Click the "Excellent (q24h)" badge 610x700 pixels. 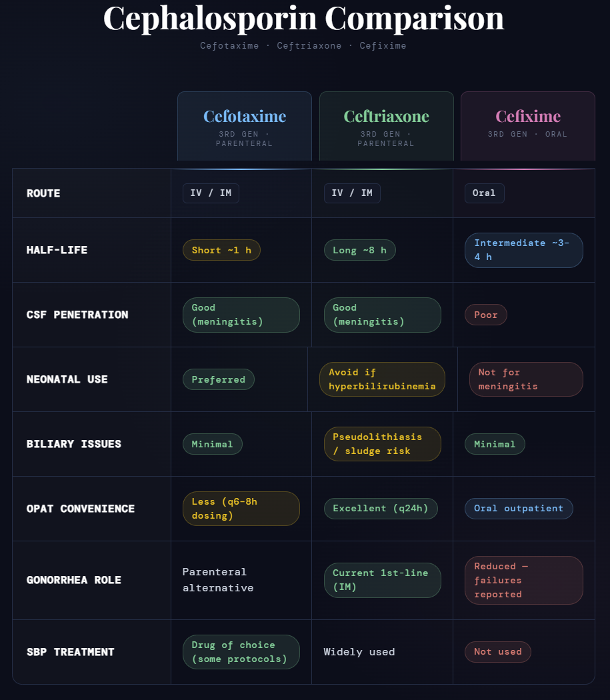pos(381,509)
